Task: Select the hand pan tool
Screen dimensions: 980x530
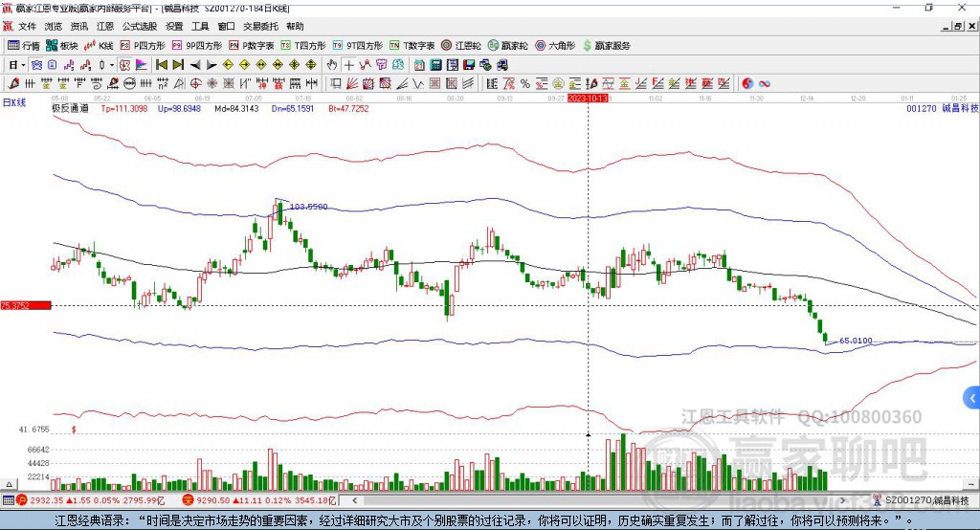Action: click(331, 65)
